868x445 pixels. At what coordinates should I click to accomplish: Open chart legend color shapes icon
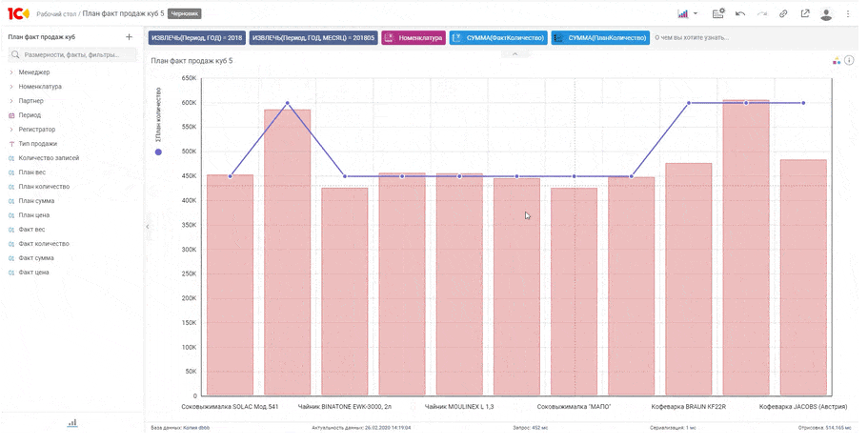coord(837,61)
